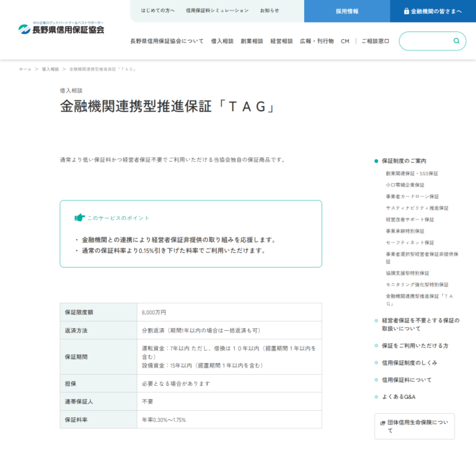Click the 連帯保証人 row label
The width and height of the screenshot is (476, 465).
coord(79,402)
